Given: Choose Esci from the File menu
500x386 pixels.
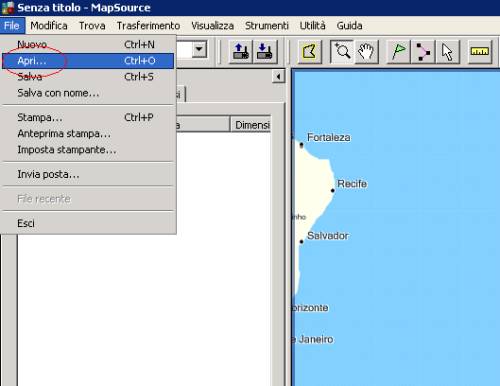Looking at the screenshot, I should click(x=88, y=223).
